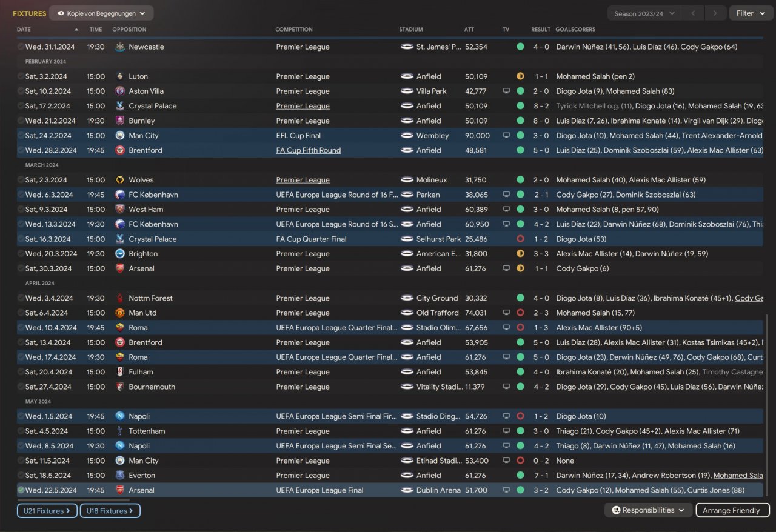This screenshot has height=532, width=776.
Task: Click the stadium icon beside Wembley
Action: [x=407, y=136]
